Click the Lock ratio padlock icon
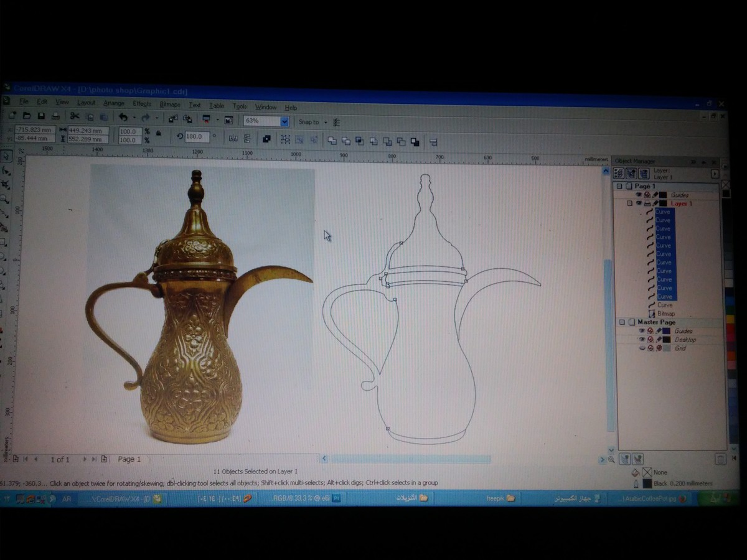This screenshot has height=560, width=747. (x=158, y=133)
